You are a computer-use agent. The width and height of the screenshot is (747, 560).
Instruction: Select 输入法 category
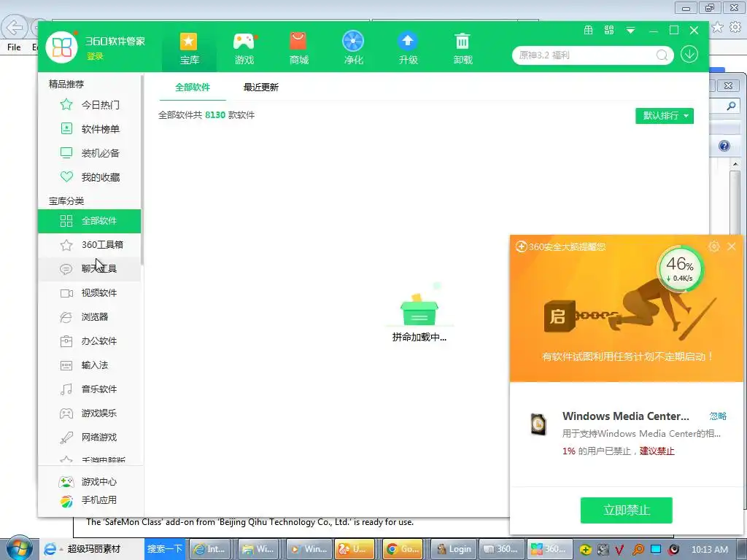click(x=90, y=365)
